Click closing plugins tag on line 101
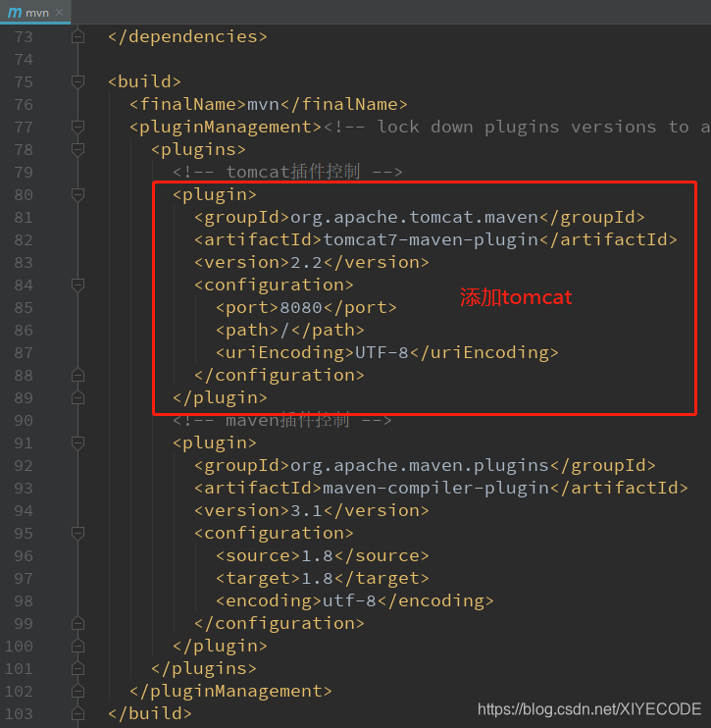Viewport: 711px width, 728px height. [x=204, y=668]
